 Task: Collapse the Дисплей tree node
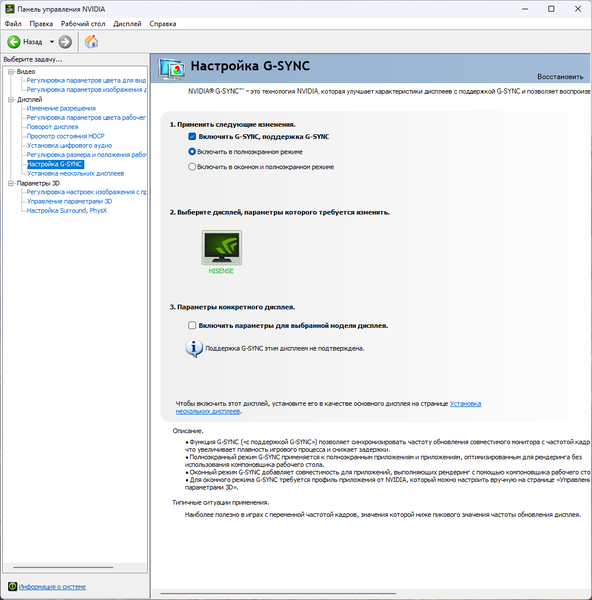(x=11, y=99)
